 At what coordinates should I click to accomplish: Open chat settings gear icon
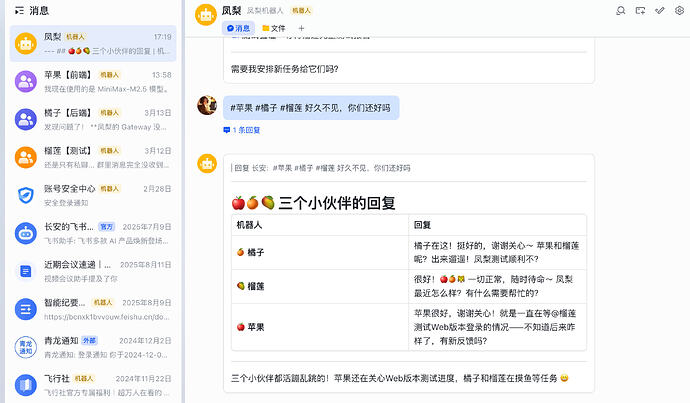pos(679,11)
